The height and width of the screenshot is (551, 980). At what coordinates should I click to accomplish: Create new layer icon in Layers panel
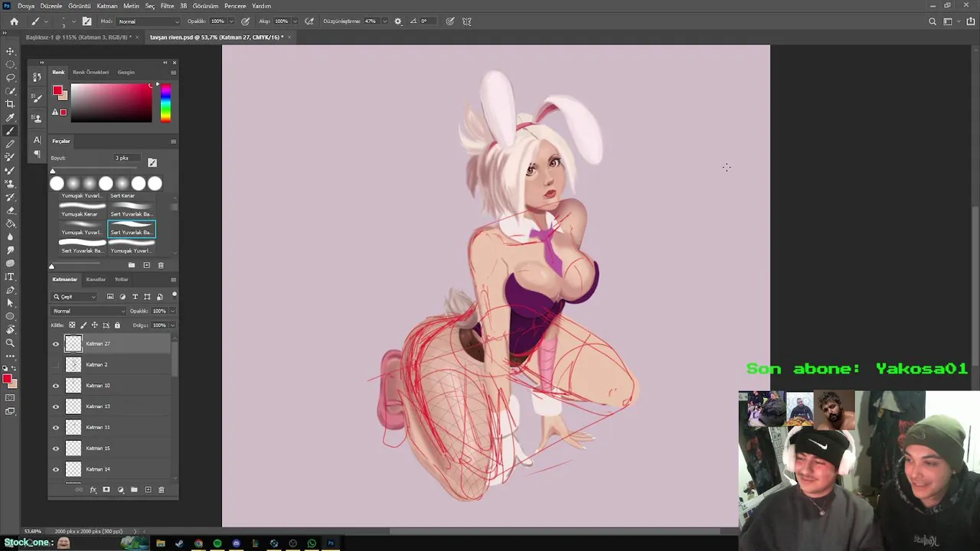pyautogui.click(x=148, y=490)
